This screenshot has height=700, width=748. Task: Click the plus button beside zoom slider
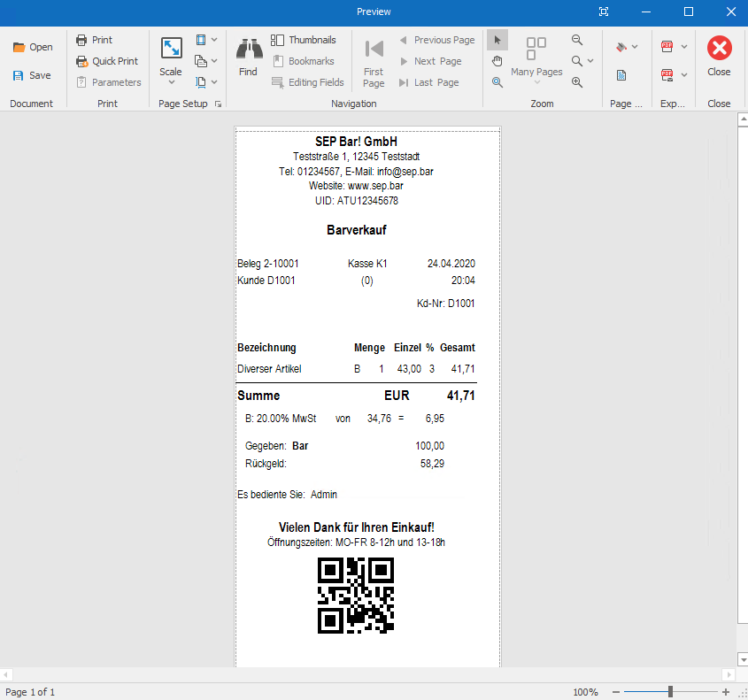tap(726, 692)
